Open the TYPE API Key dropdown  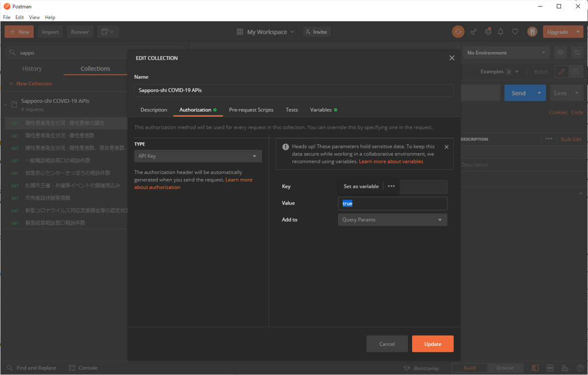[x=198, y=156]
